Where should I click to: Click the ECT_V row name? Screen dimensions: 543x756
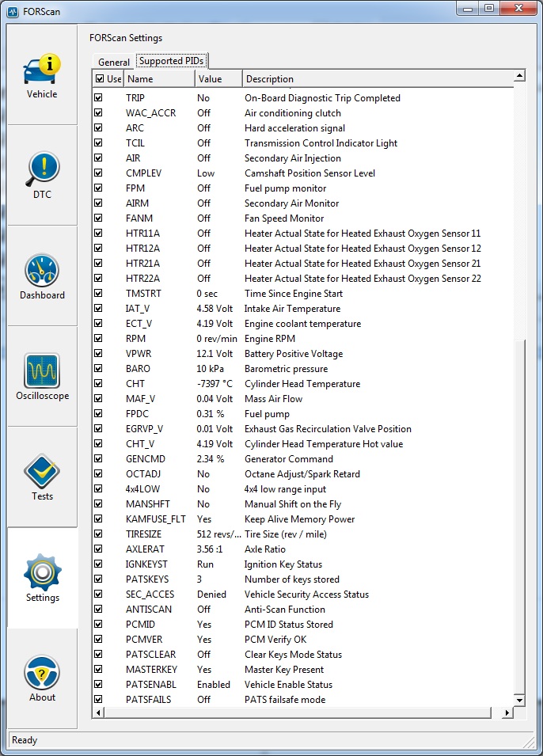[139, 324]
